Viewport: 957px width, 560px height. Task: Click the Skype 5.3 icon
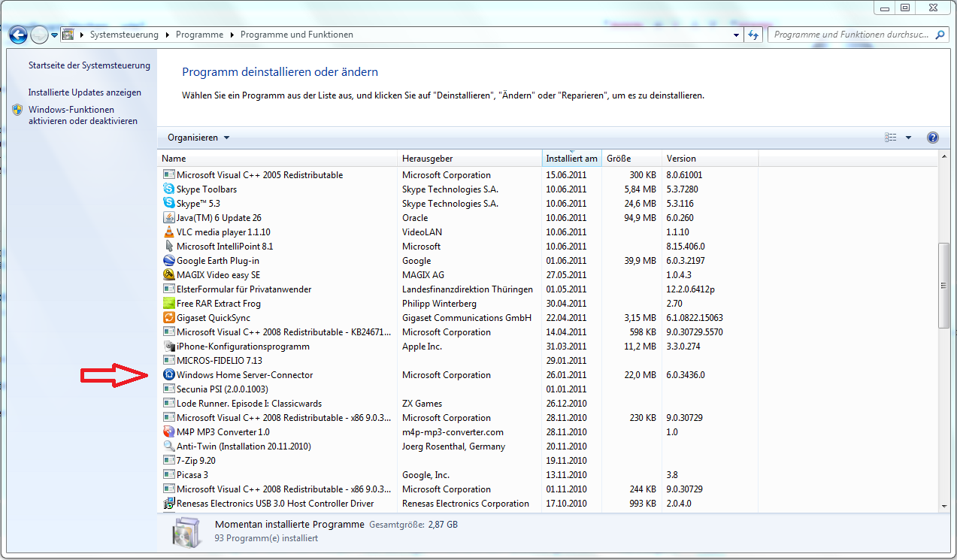169,204
